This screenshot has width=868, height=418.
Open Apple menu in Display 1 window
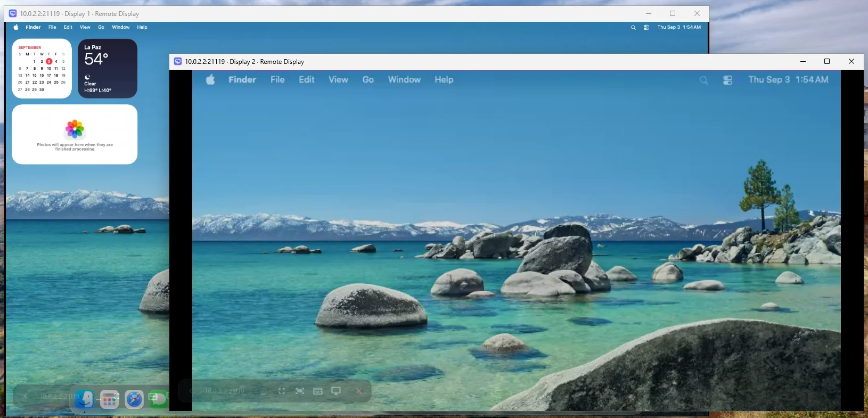[16, 27]
